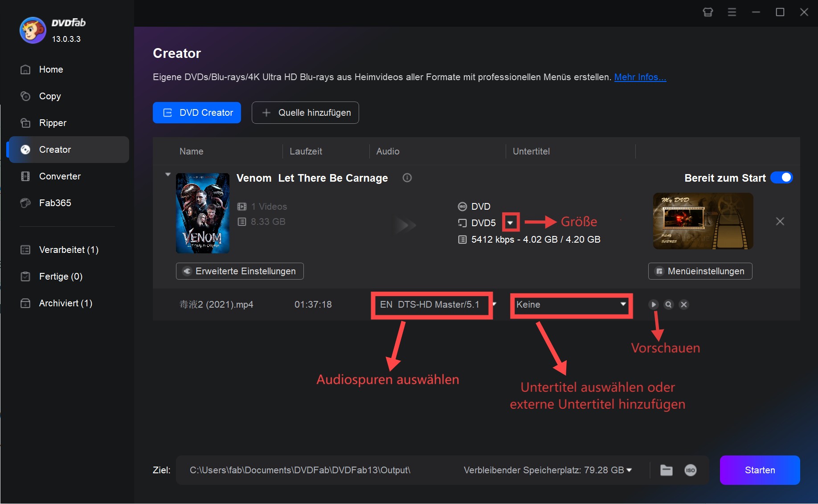Viewport: 818px width, 504px height.
Task: Click Quelle hinzufügen to add source
Action: (x=305, y=113)
